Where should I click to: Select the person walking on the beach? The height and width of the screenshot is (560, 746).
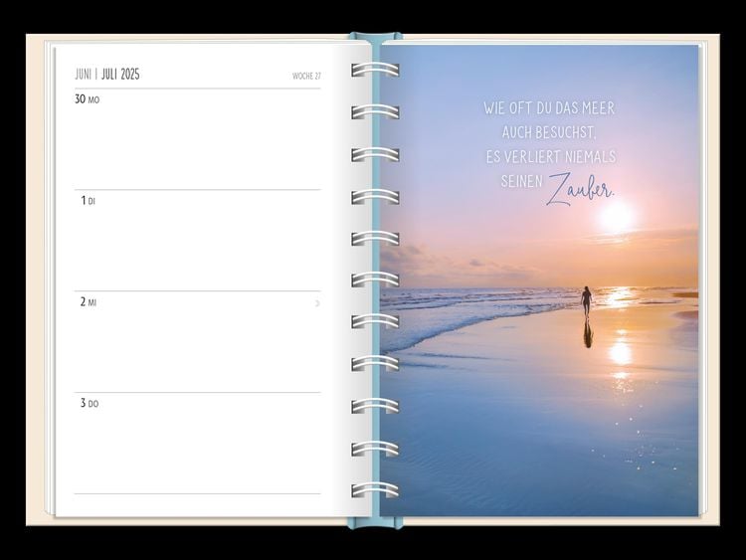(x=587, y=300)
